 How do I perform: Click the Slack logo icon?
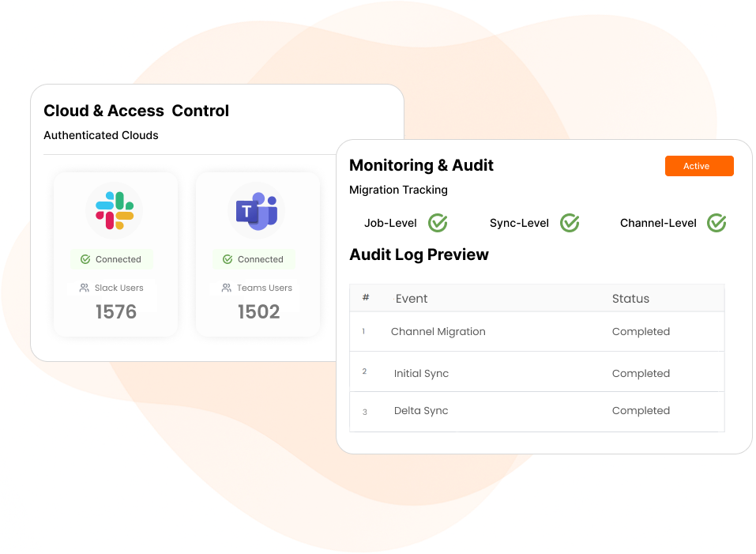115,210
